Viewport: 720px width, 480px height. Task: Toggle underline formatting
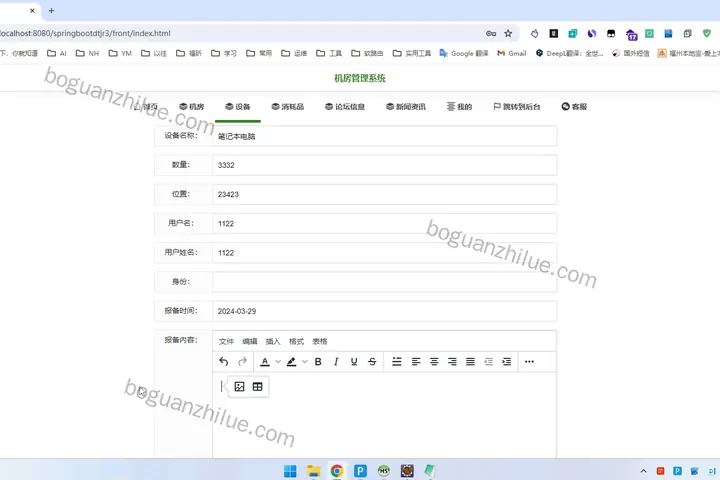(x=354, y=362)
